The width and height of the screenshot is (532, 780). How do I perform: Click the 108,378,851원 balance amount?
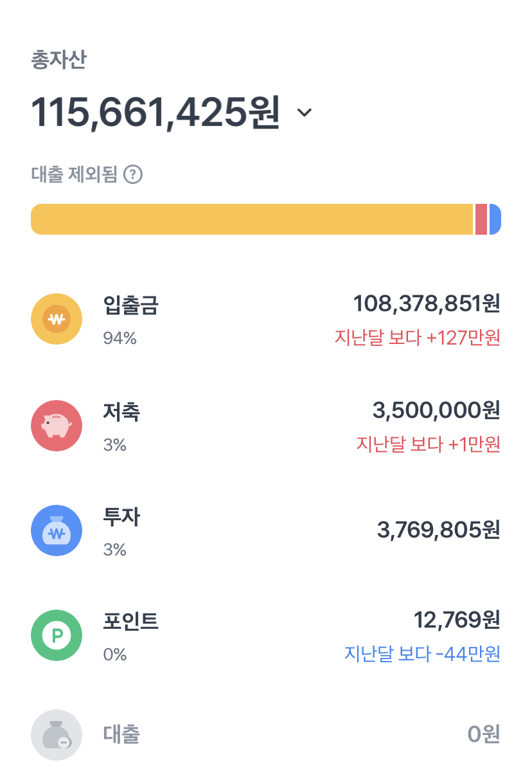[427, 304]
